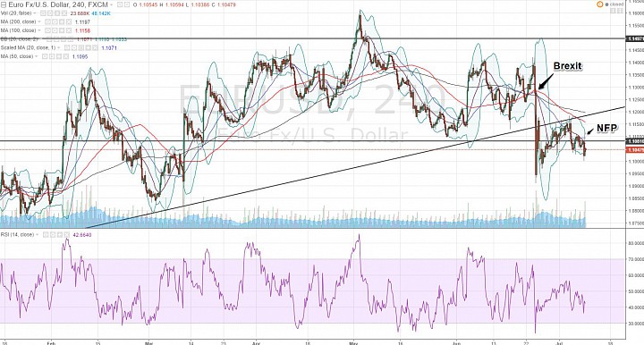Remove the BB (20, close, 2) indicator with X icon
644x345 pixels.
click(x=71, y=39)
